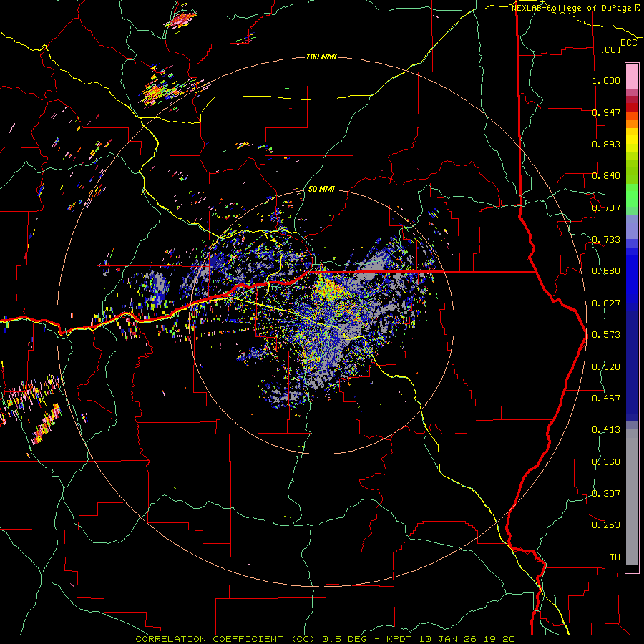Select the 0.947 scale value
This screenshot has width=644, height=644.
tap(606, 112)
